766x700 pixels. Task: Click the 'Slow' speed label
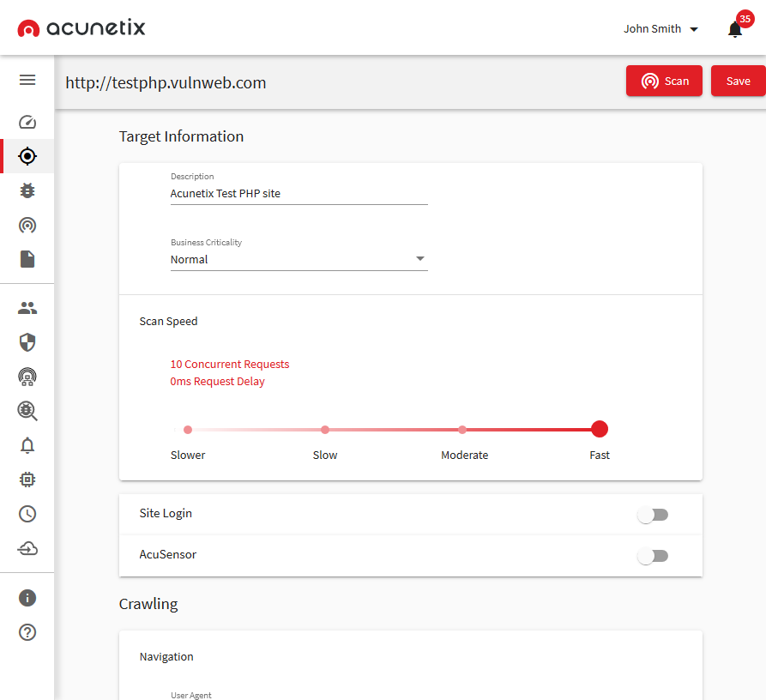325,456
